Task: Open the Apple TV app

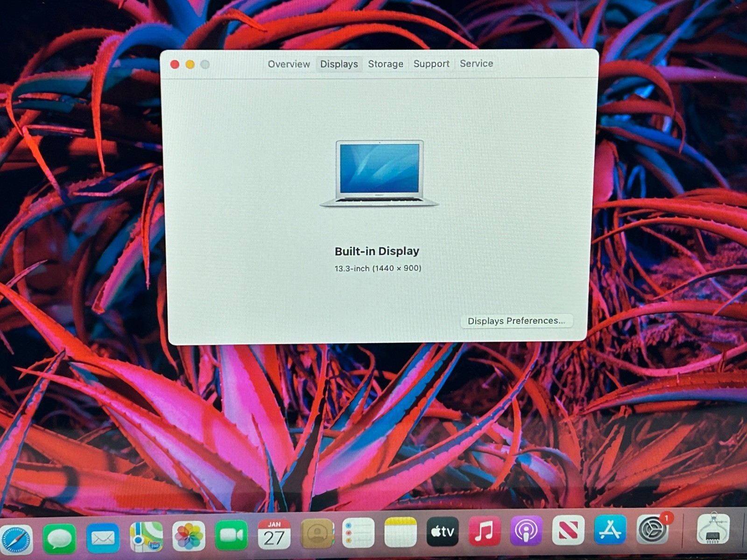Action: pos(442,532)
